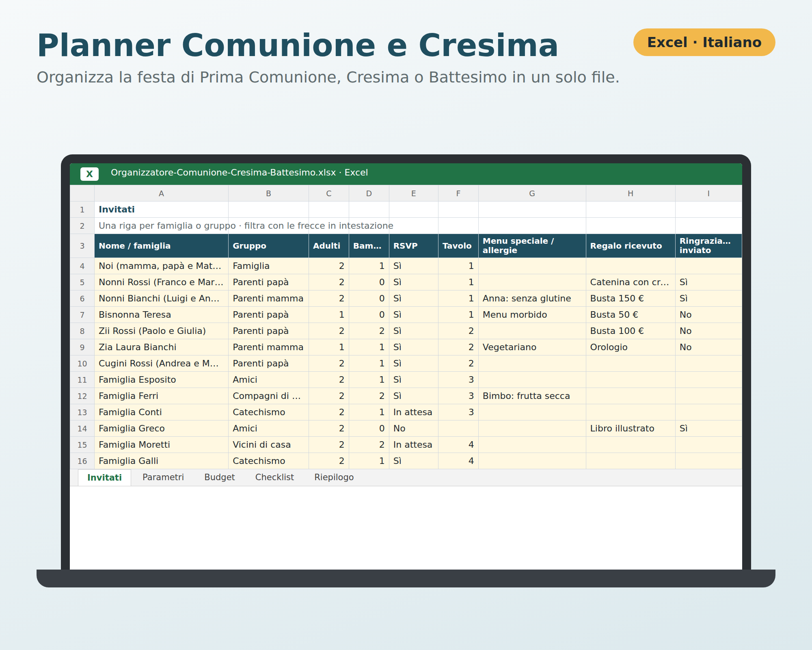Click the 'Vicini di casa' group cell
812x650 pixels.
click(x=268, y=445)
